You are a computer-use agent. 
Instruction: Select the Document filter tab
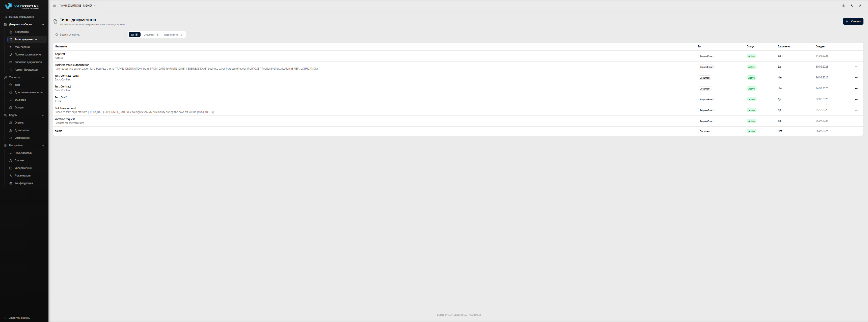151,35
